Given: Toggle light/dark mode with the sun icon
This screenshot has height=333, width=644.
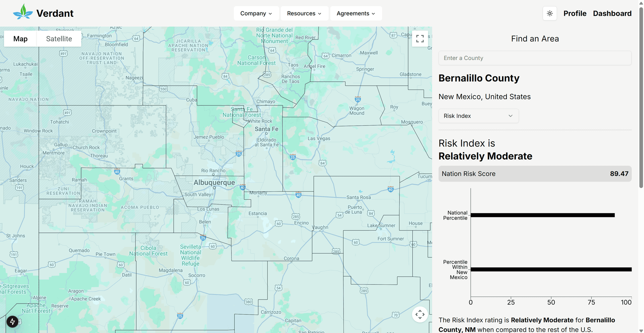Looking at the screenshot, I should [549, 13].
